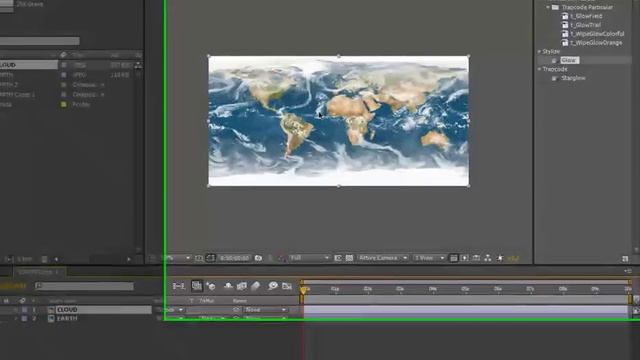Select the EARTH layer in timeline
Viewport: 640px width, 360px height.
tap(67, 318)
